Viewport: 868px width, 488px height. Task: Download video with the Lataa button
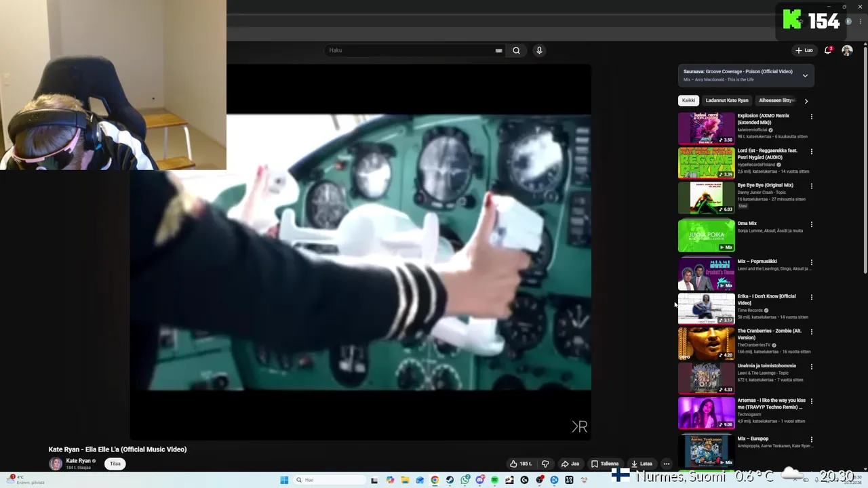[642, 464]
